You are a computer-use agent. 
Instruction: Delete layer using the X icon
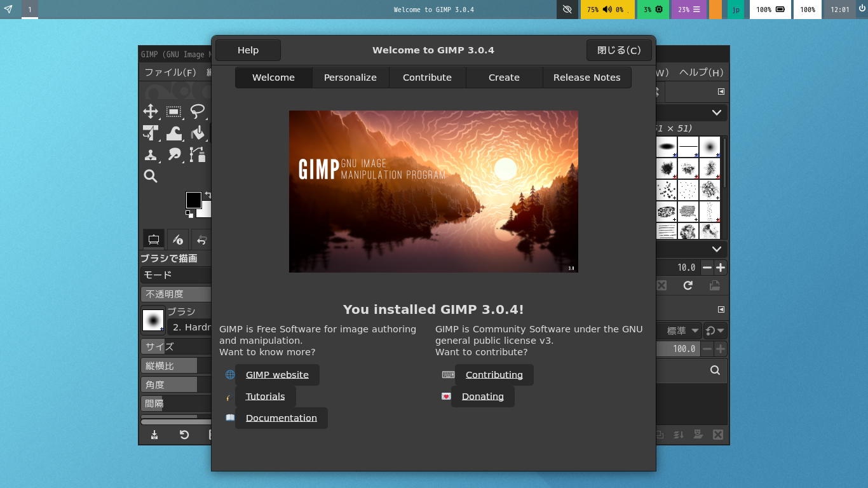(x=718, y=435)
